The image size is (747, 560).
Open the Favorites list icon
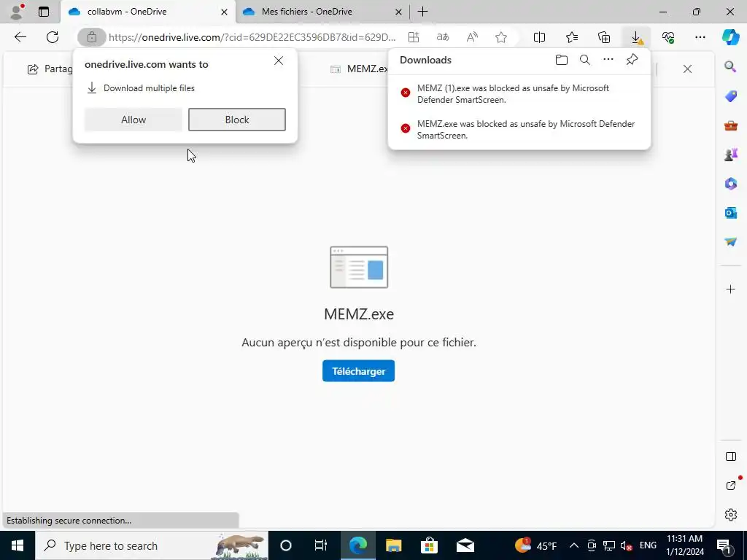coord(572,37)
